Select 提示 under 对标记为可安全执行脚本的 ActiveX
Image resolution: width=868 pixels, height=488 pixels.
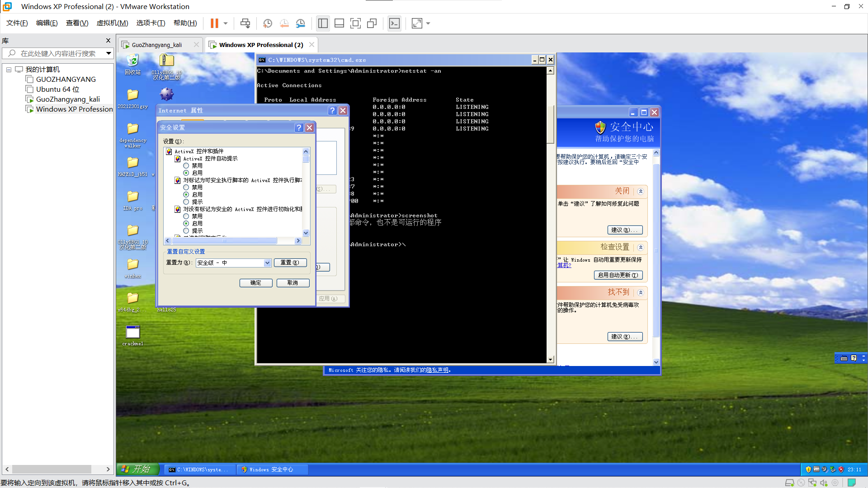click(x=186, y=202)
